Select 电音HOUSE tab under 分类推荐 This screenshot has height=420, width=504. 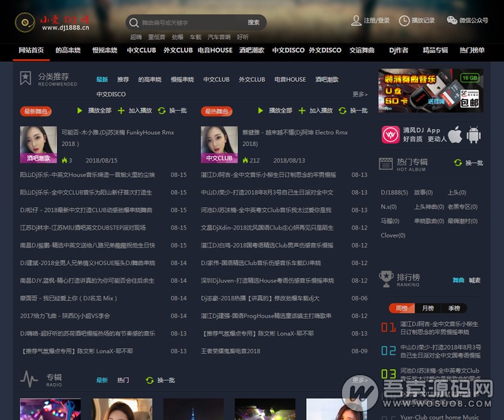click(290, 80)
